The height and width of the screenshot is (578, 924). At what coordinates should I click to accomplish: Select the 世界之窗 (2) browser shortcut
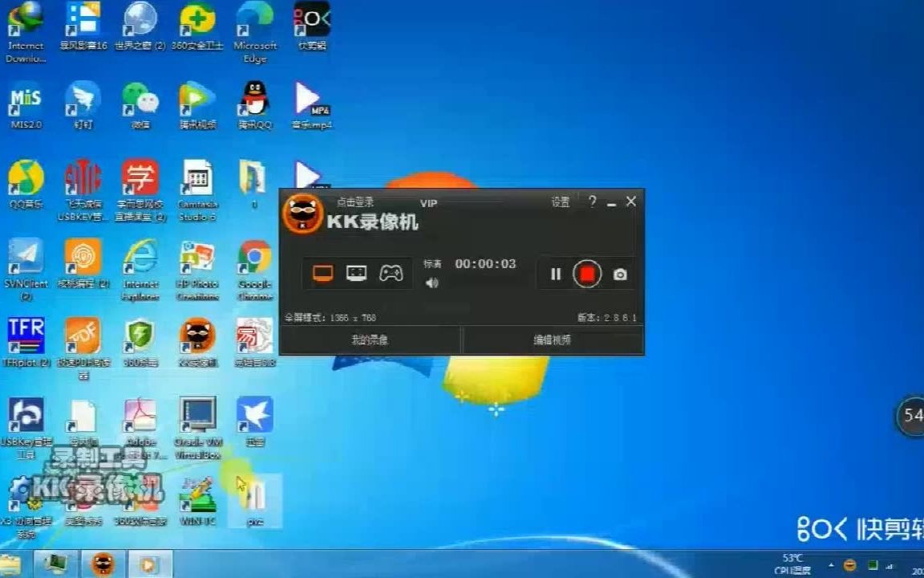click(x=140, y=26)
